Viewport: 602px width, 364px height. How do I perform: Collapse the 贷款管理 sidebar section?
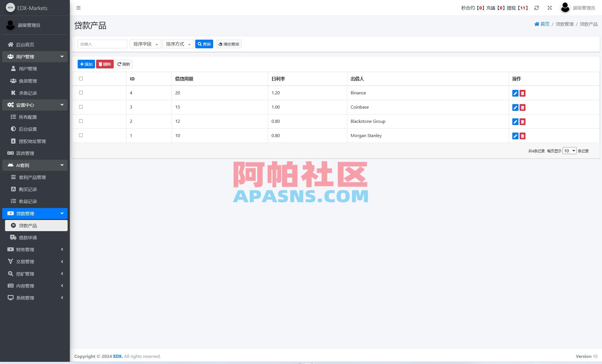click(35, 213)
